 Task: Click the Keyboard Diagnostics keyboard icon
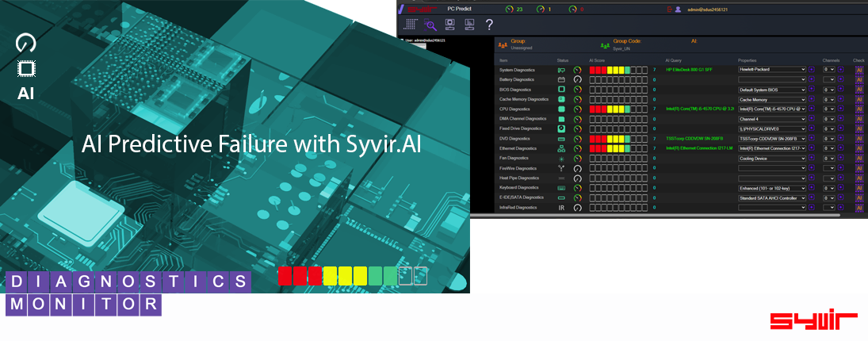[x=561, y=188]
